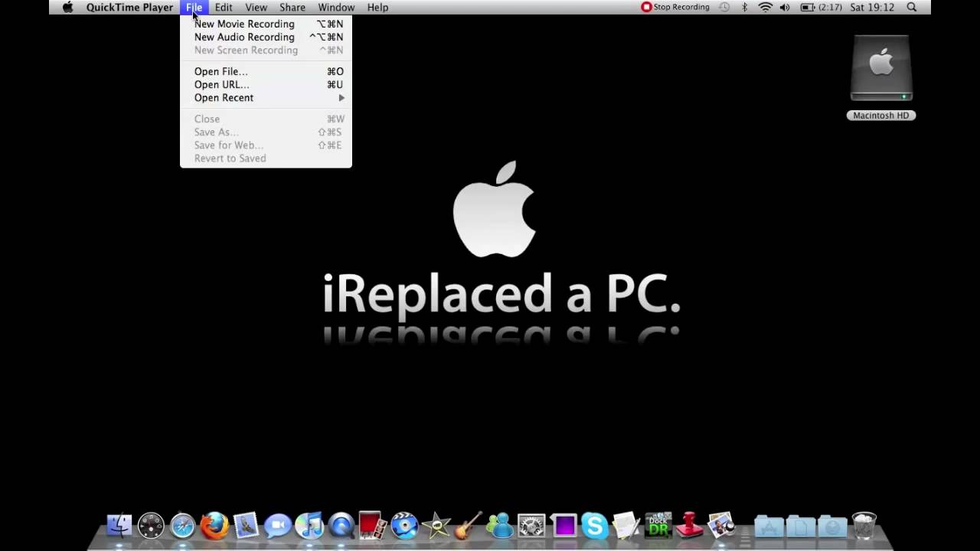
Task: Expand the Open Recent submenu
Action: point(266,97)
